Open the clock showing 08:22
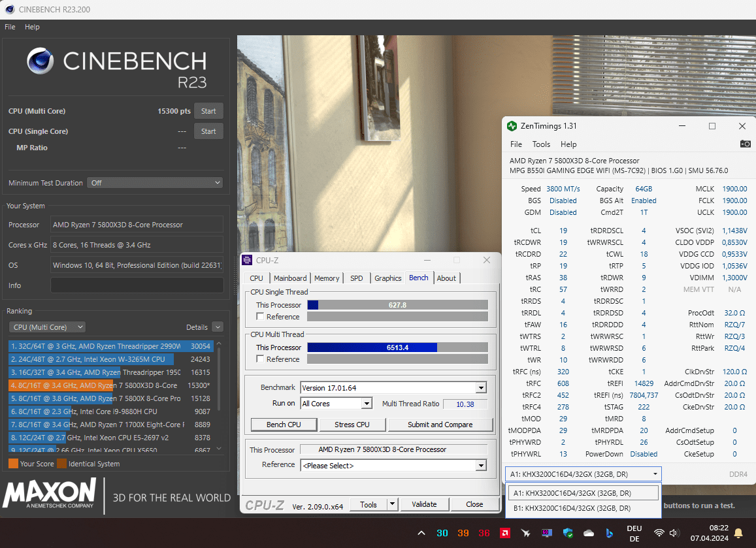This screenshot has width=756, height=548. 709,533
